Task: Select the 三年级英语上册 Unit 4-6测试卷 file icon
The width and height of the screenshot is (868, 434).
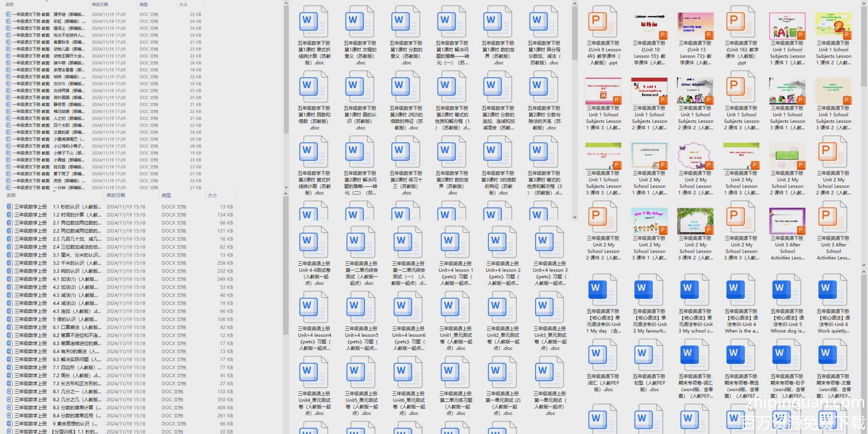Action: pyautogui.click(x=314, y=242)
